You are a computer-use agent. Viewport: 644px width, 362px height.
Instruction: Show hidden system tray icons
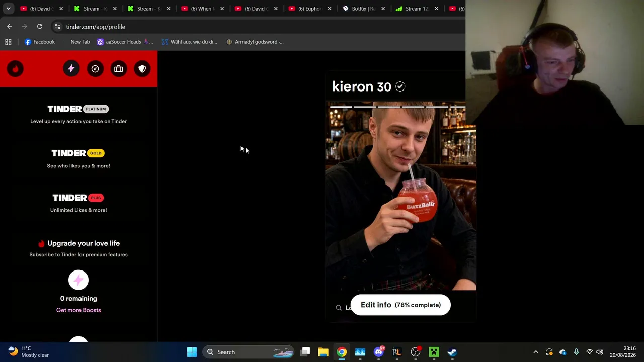[536, 352]
